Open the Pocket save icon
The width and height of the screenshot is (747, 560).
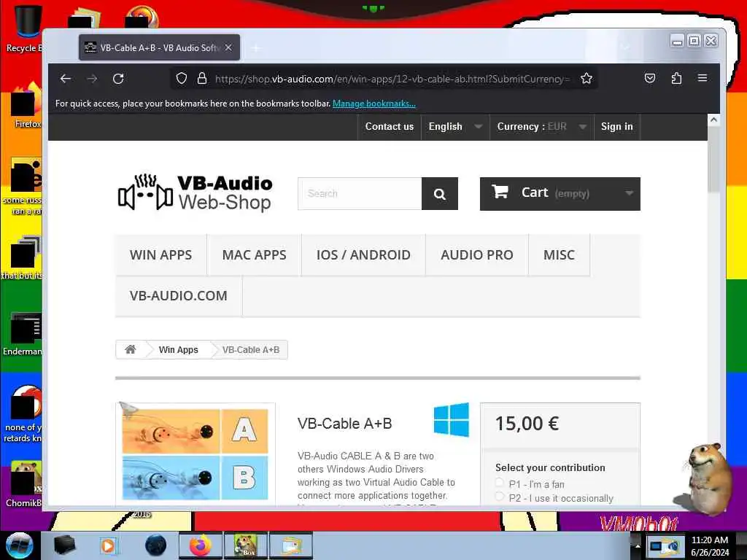pyautogui.click(x=650, y=78)
